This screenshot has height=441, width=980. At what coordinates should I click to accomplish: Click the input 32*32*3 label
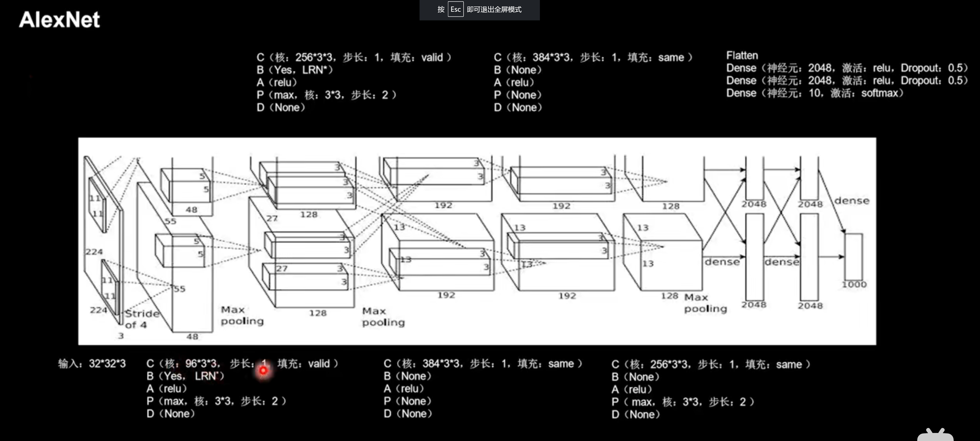click(92, 363)
